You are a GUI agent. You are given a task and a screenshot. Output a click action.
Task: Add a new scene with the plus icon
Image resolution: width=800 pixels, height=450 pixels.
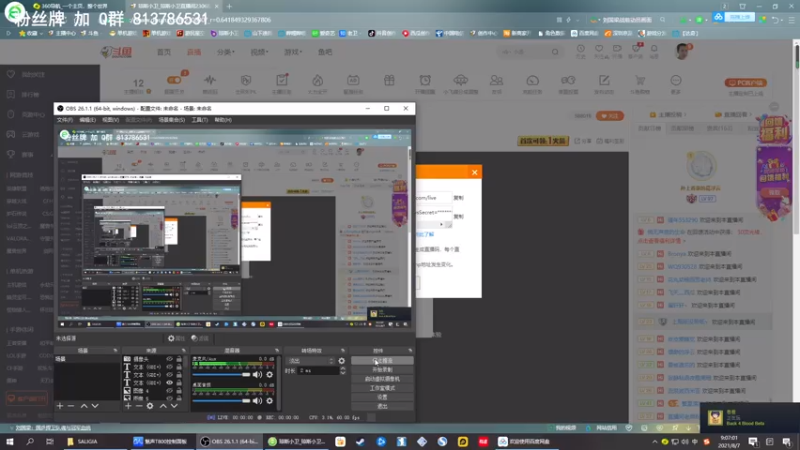[x=60, y=406]
